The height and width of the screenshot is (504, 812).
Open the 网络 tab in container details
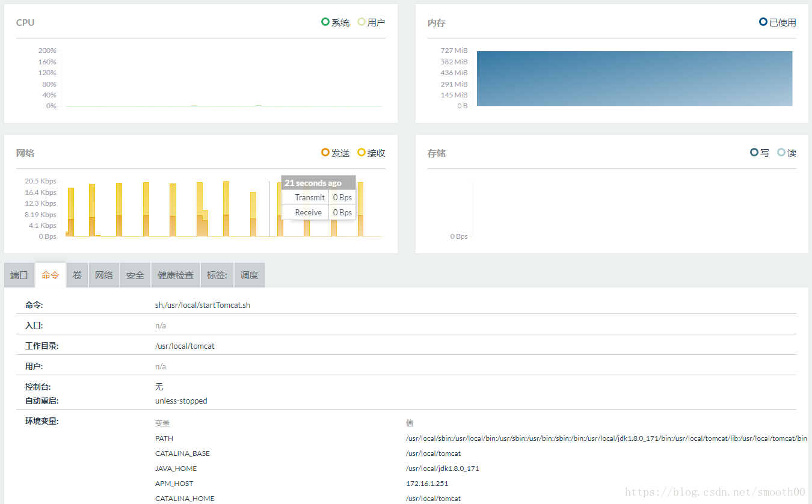[103, 275]
